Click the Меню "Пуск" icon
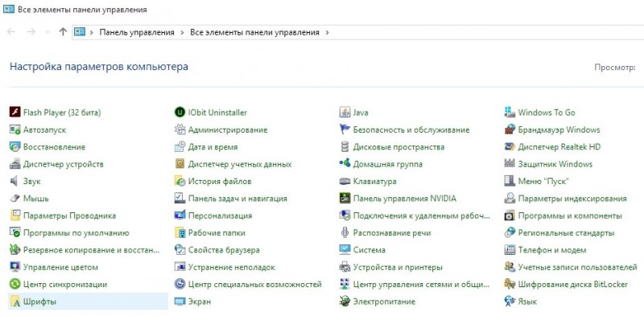This screenshot has width=644, height=316. (x=510, y=181)
